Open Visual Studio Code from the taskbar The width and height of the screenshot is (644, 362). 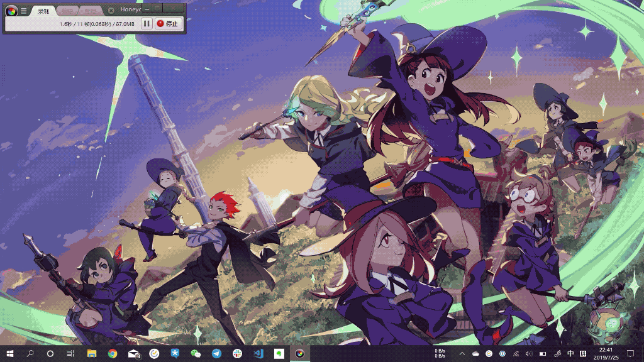coord(258,353)
